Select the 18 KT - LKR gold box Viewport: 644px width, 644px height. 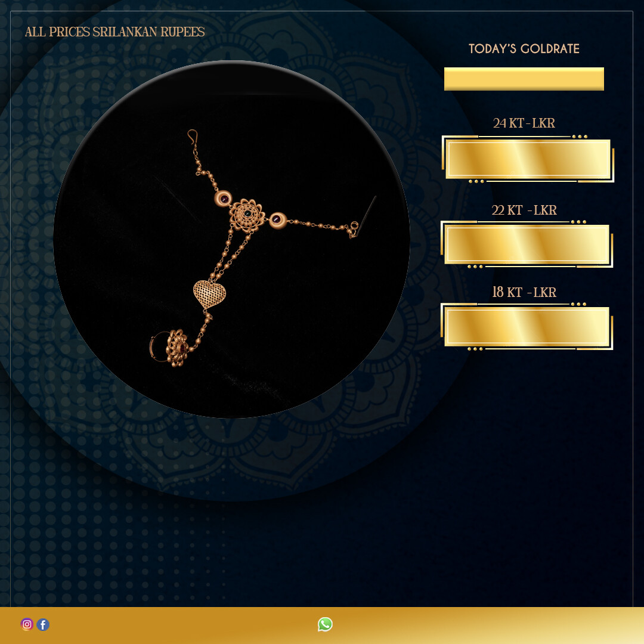(x=527, y=327)
